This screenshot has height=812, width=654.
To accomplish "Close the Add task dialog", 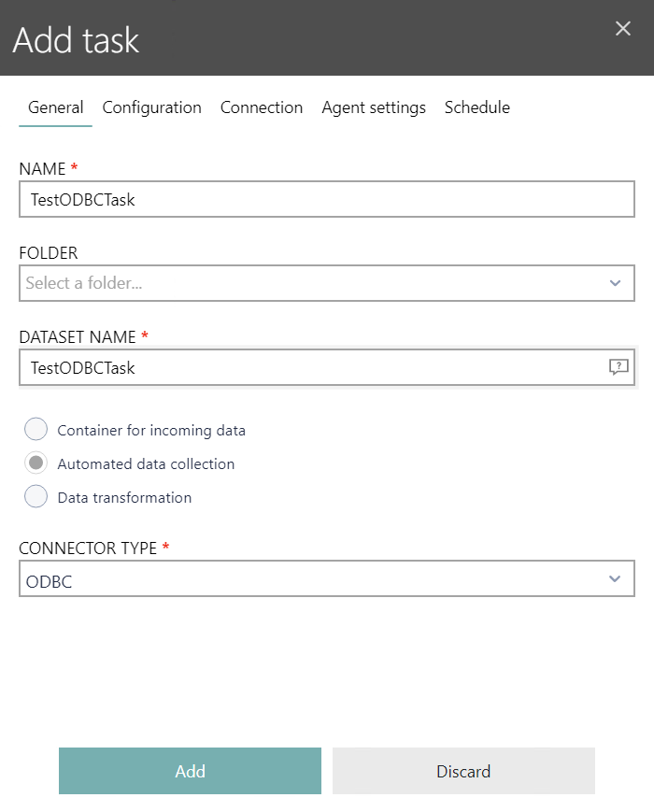I will 623,29.
